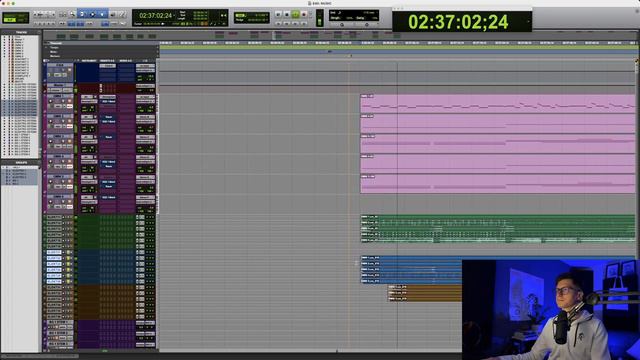
Task: Click the Start selection timecode field
Action: [200, 12]
